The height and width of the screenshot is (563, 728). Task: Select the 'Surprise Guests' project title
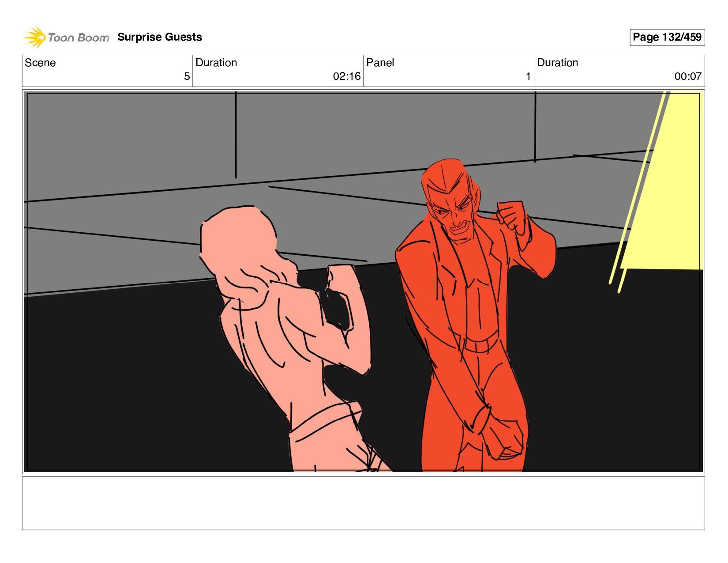tap(160, 37)
